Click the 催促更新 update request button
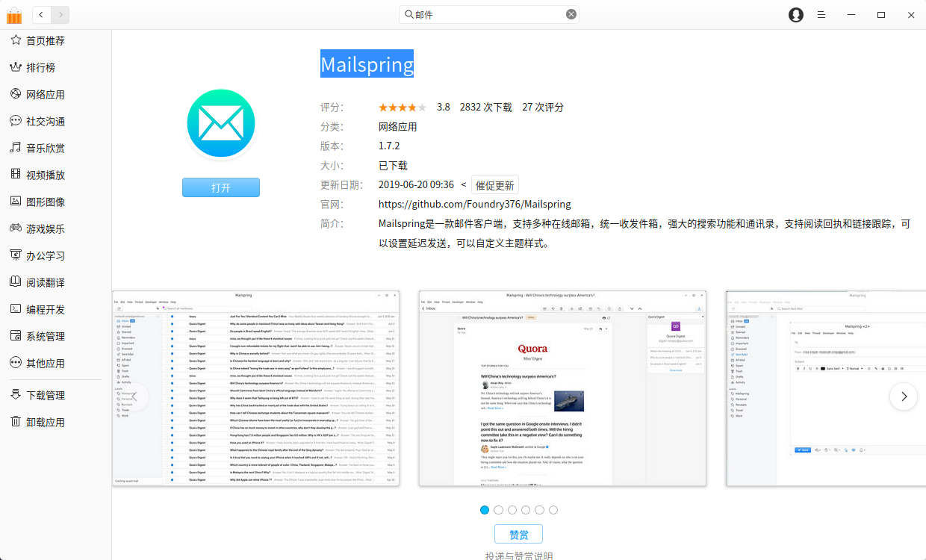This screenshot has height=560, width=926. pos(494,184)
